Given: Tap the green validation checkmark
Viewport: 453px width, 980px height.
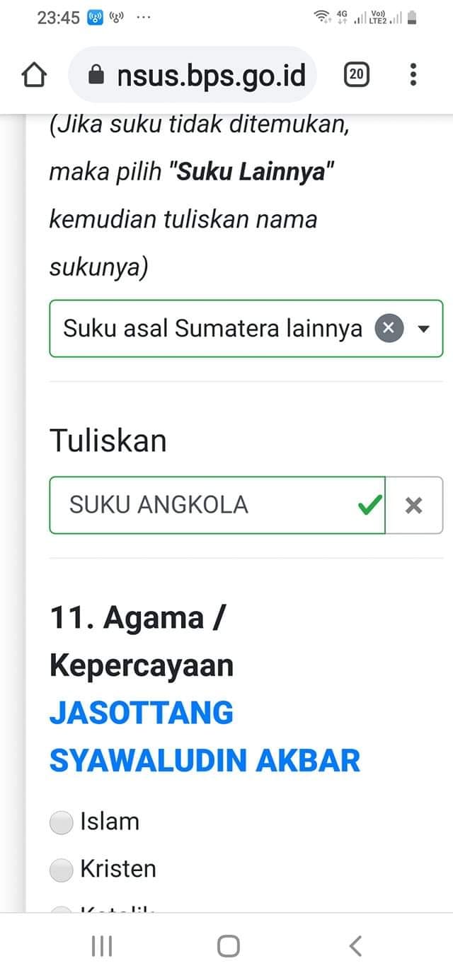Looking at the screenshot, I should pyautogui.click(x=369, y=505).
